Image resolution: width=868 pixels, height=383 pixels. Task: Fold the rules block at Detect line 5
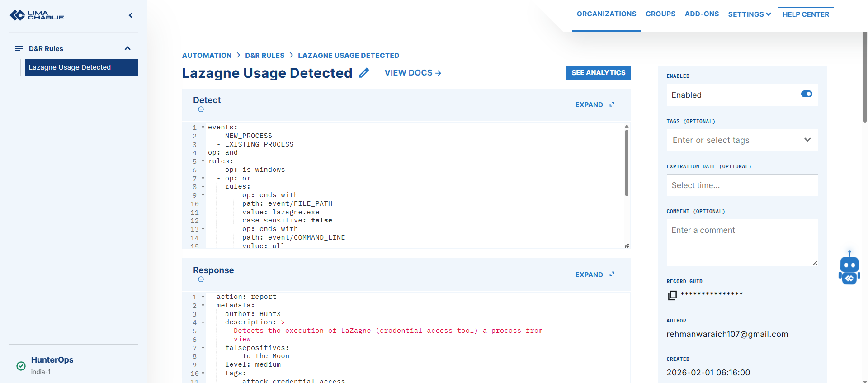[x=203, y=161]
